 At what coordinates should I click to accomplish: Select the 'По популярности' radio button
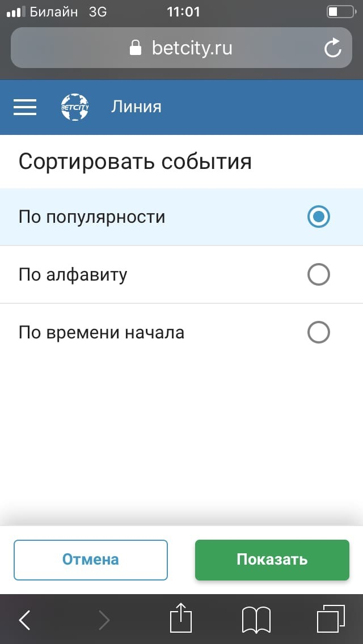pos(318,217)
